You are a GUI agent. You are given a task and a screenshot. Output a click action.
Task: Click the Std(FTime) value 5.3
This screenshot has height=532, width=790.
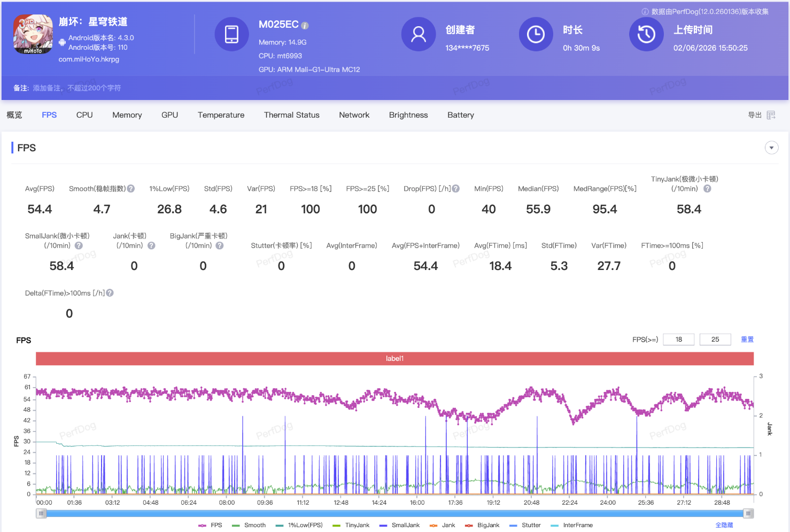pyautogui.click(x=559, y=266)
